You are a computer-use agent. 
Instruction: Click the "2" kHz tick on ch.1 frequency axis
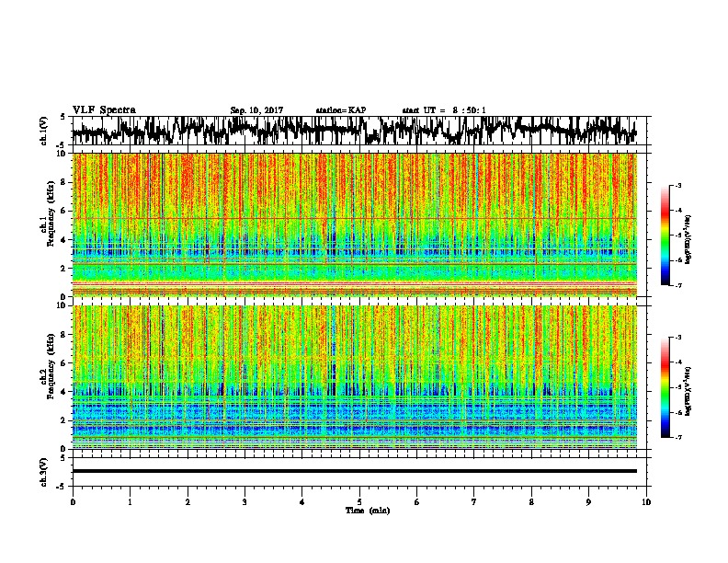(x=64, y=269)
